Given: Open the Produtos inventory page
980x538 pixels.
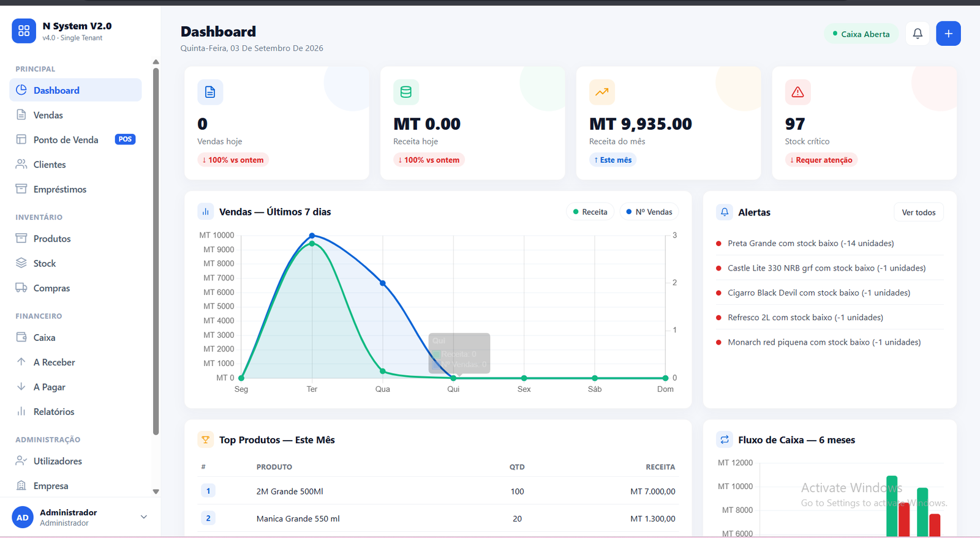Looking at the screenshot, I should coord(75,239).
